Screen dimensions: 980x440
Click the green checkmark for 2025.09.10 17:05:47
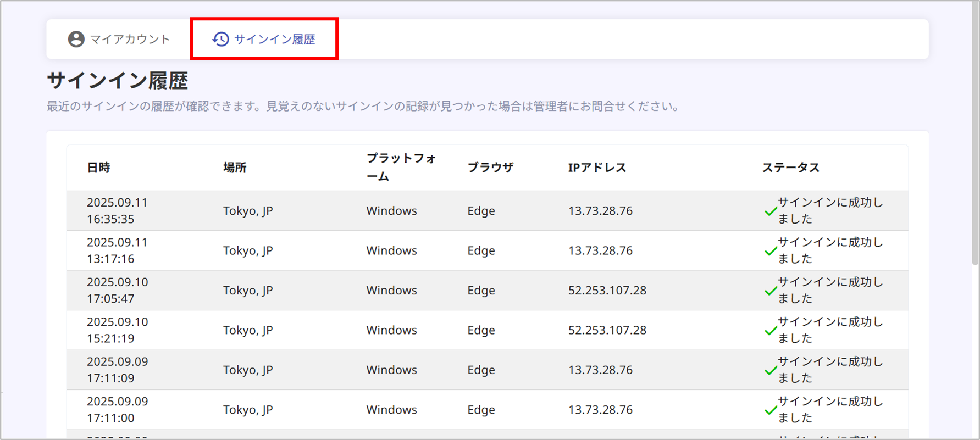(x=770, y=291)
